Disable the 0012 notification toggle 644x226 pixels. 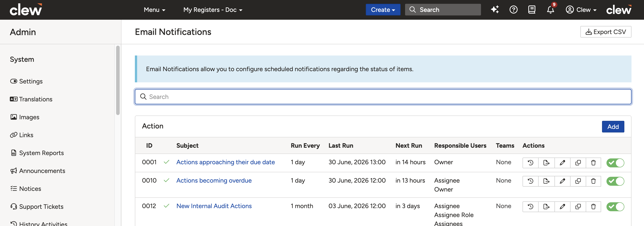615,207
